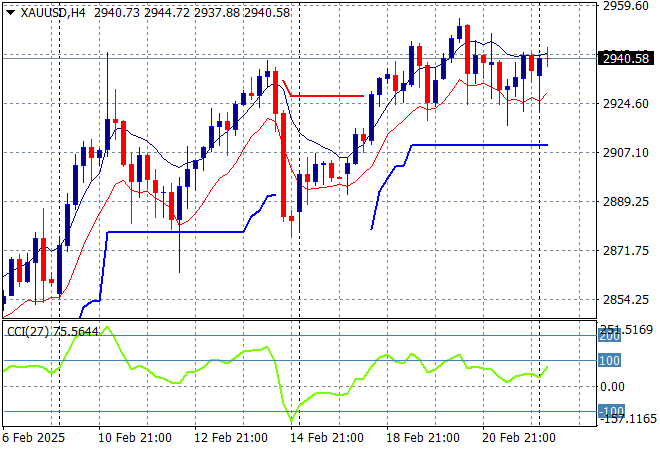Screen dimensions: 660x450
Task: Select the CCI 0.00 level label
Action: (612, 386)
